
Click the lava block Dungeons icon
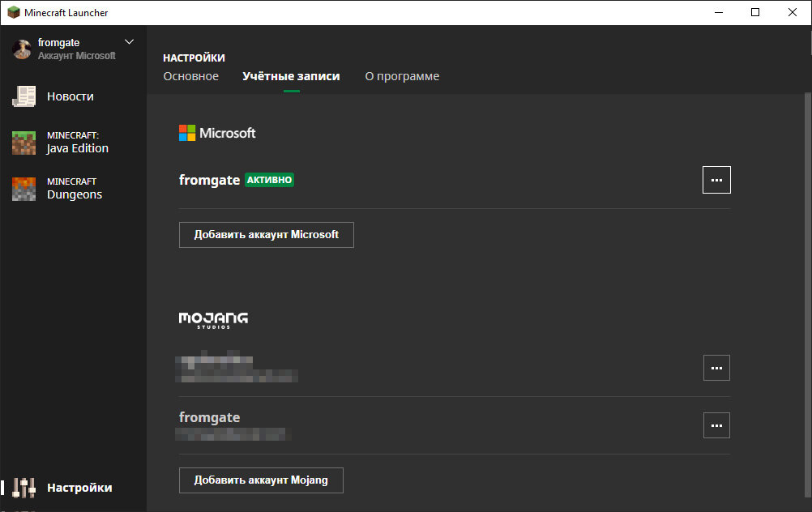[24, 189]
